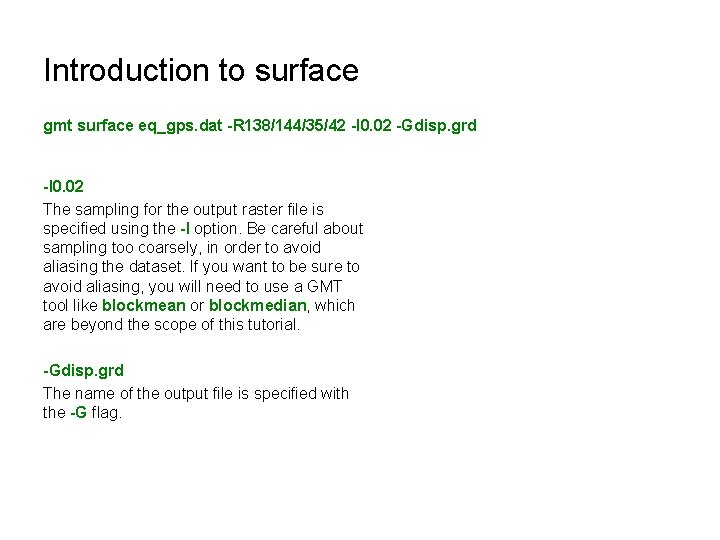Click the word "flag" at bottom text

(x=105, y=412)
